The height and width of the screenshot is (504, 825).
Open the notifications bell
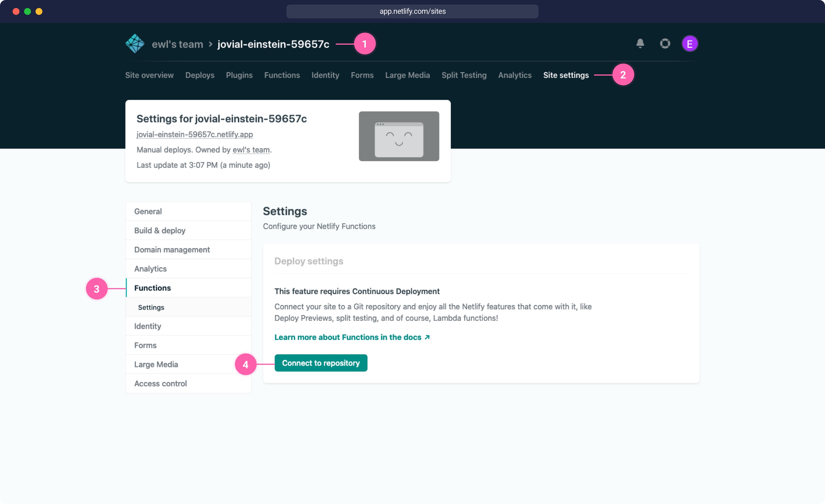click(640, 44)
